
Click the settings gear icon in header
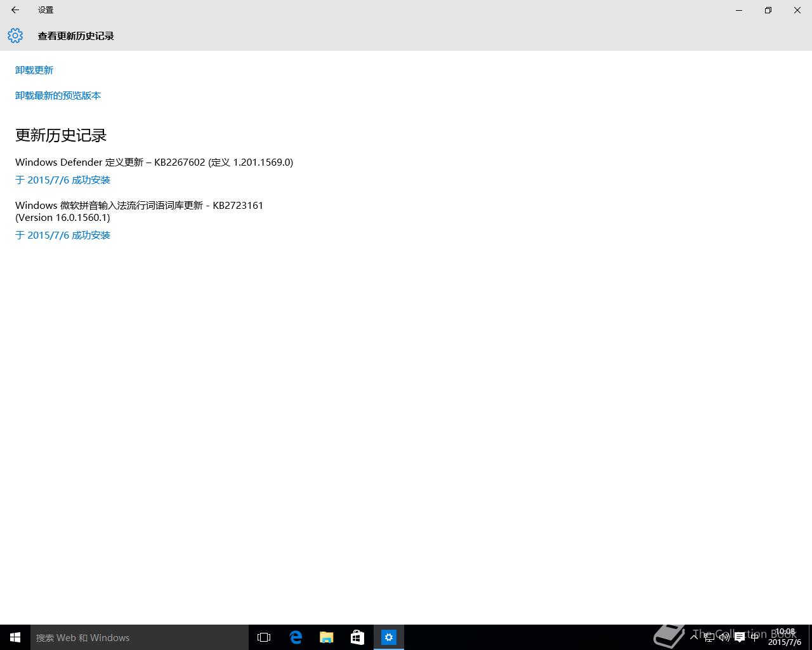(15, 36)
